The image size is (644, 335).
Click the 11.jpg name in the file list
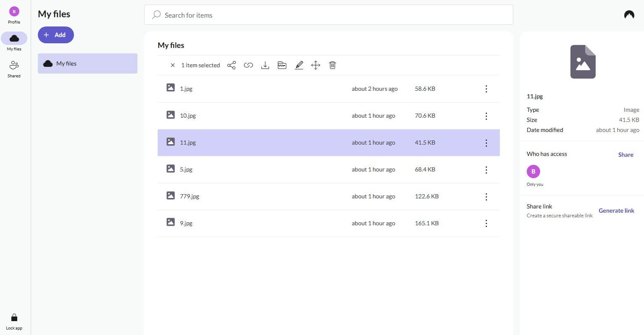[188, 142]
